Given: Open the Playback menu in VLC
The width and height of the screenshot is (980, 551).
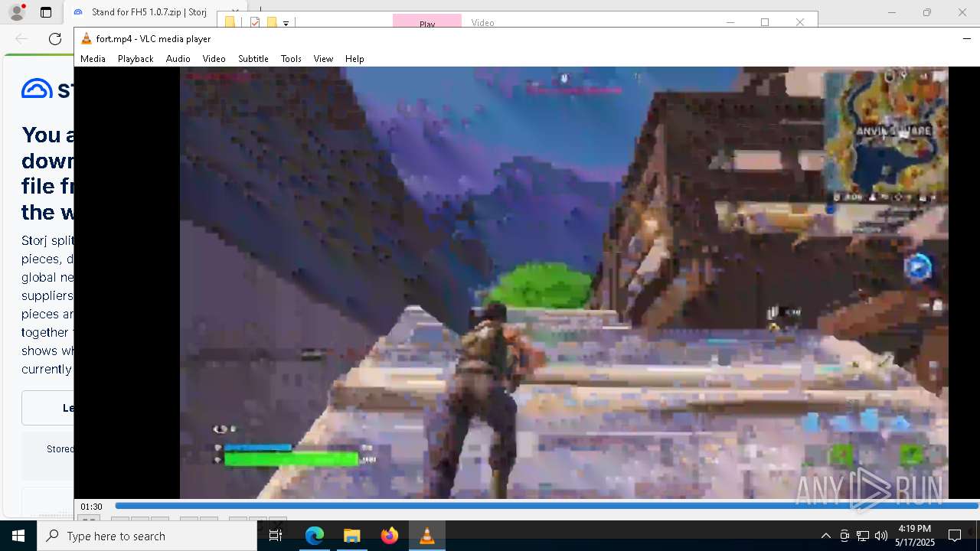Looking at the screenshot, I should (136, 59).
